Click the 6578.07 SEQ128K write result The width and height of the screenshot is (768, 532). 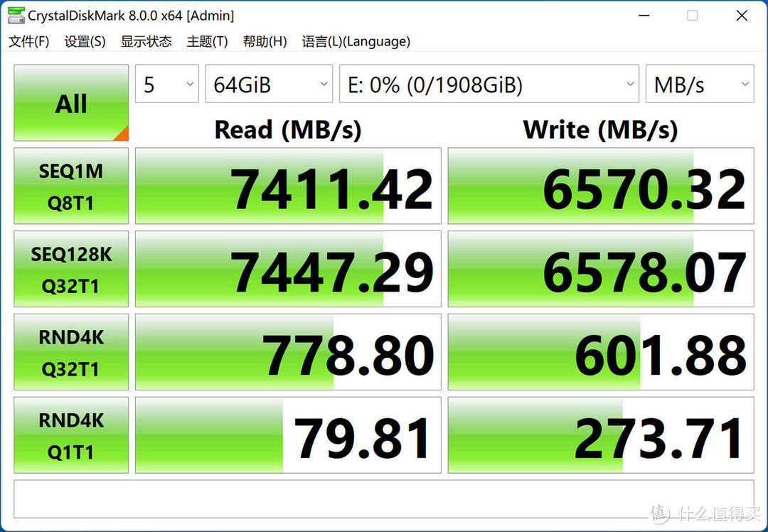[601, 269]
